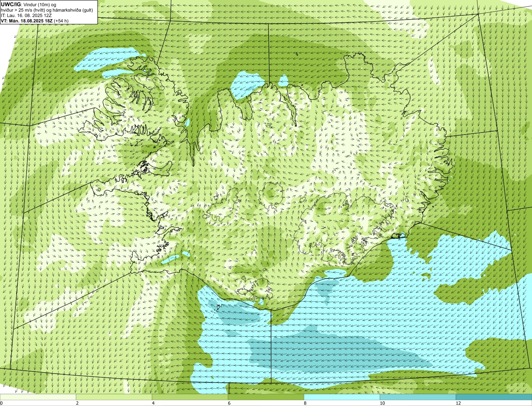Click the 'IT: Lau. 16. 08. 2025 12Z' line
Image resolution: width=532 pixels, height=406 pixels.
[27, 15]
